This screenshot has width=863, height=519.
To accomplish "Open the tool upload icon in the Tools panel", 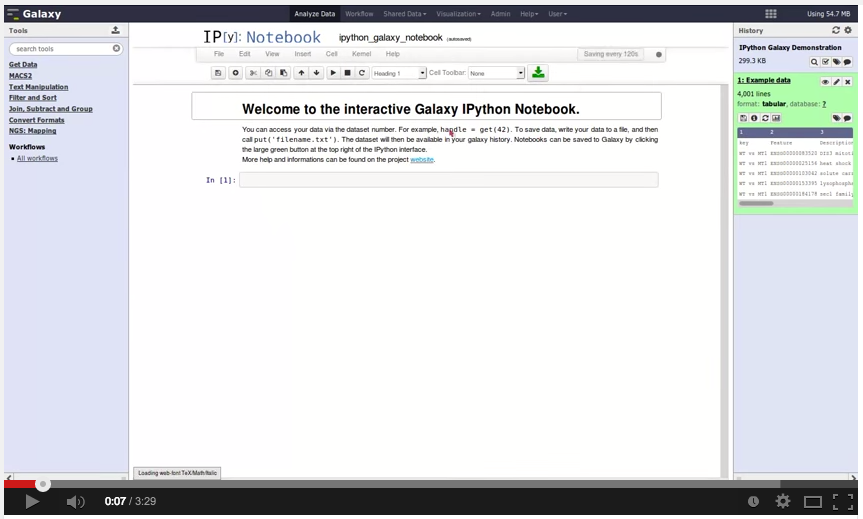I will [116, 30].
